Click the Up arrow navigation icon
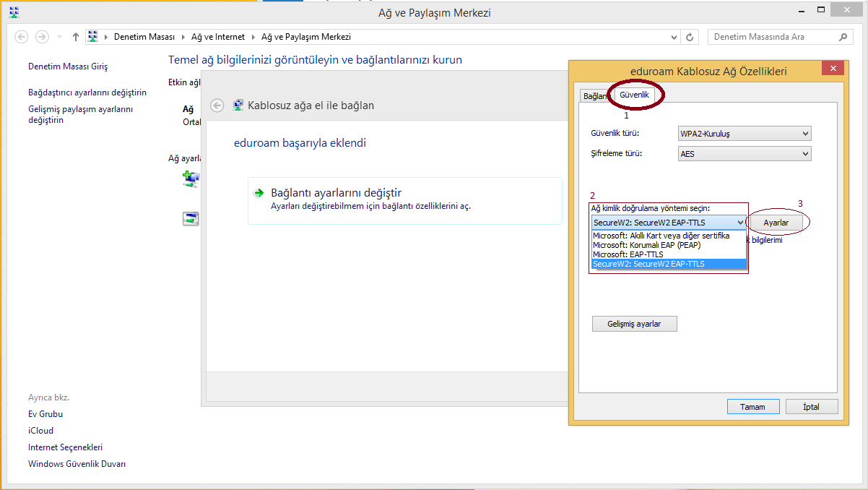 coord(76,37)
